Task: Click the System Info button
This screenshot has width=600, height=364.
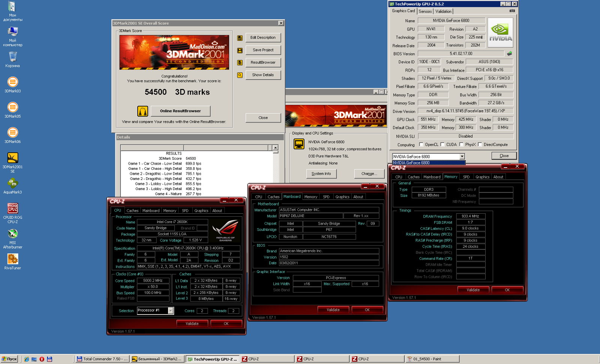Action: (x=321, y=174)
